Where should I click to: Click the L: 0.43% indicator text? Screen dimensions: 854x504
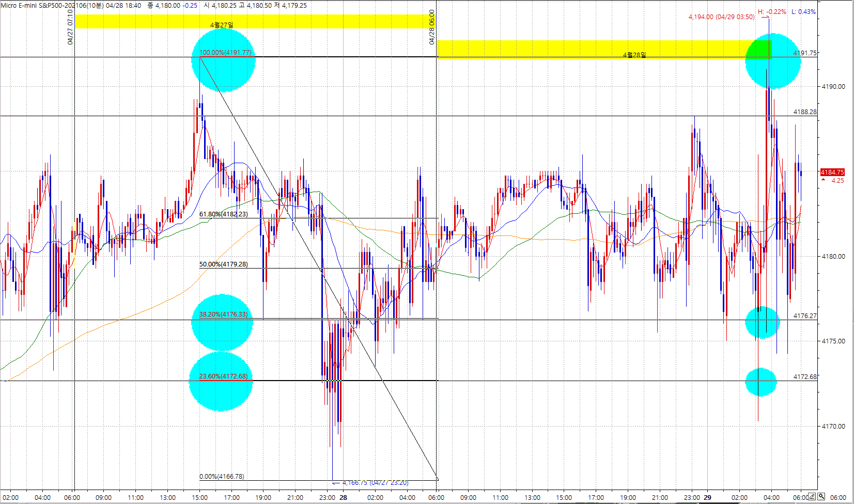803,11
